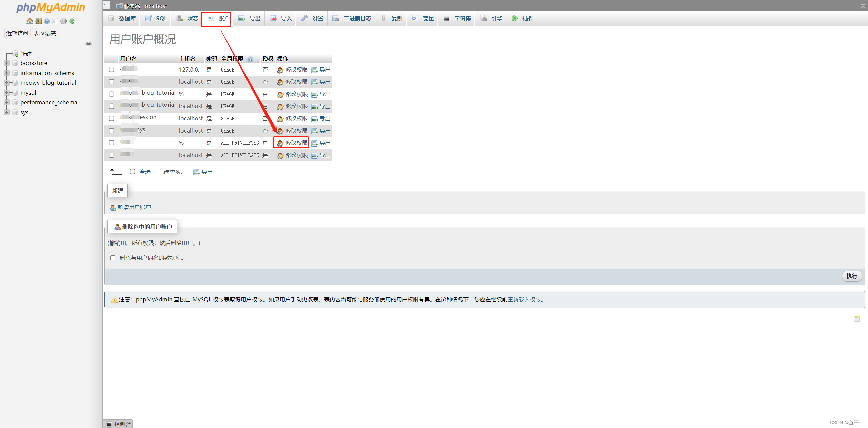Click global privileges help icon in header
Viewport: 868px width, 428px height.
pos(250,59)
